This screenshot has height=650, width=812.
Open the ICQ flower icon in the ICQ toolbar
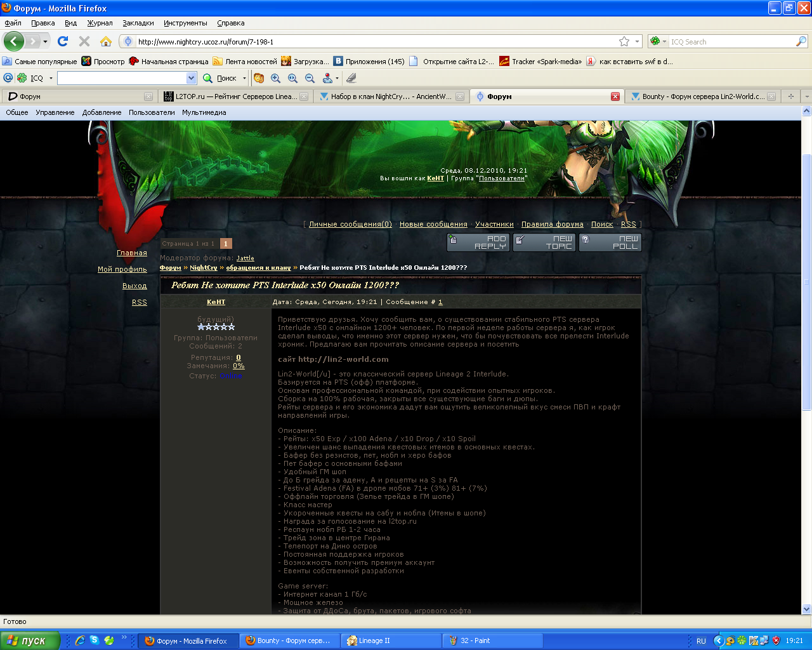22,77
